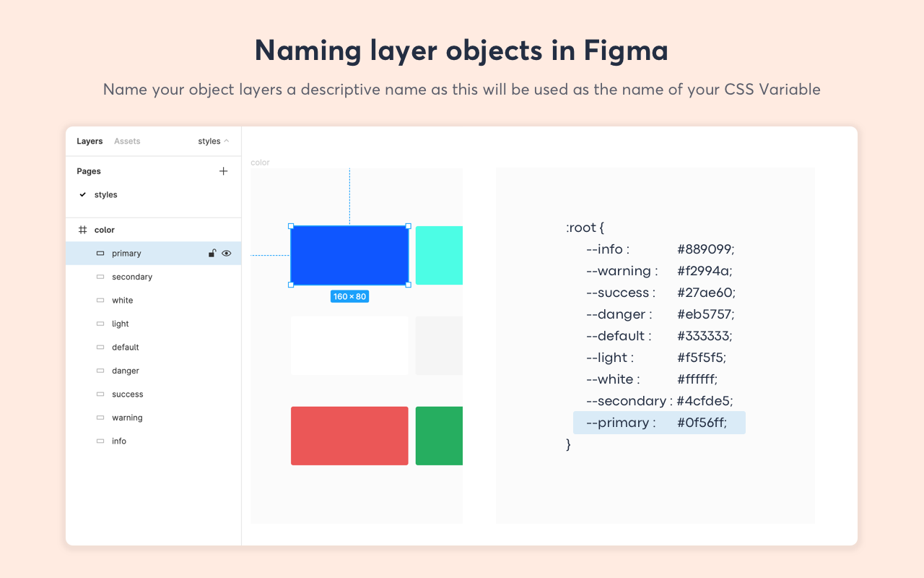This screenshot has height=578, width=924.
Task: Click the checkmark beside the styles page
Action: coord(82,194)
